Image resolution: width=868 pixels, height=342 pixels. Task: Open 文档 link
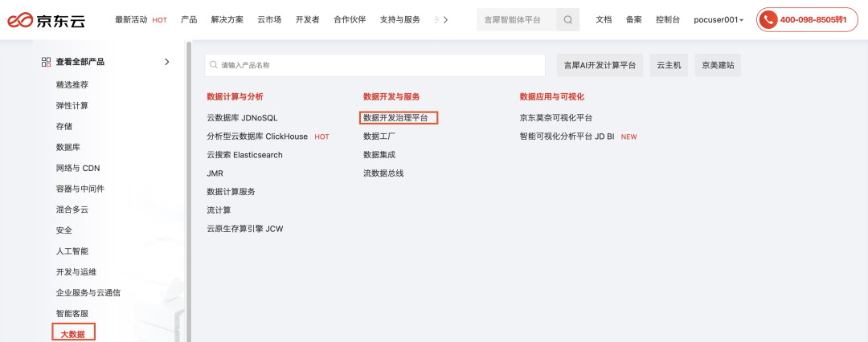604,20
